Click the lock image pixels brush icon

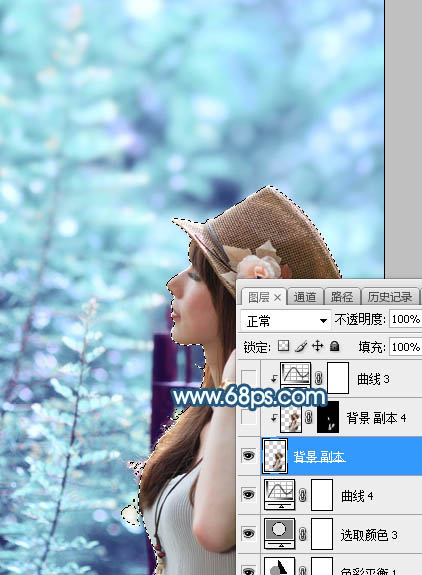tap(301, 346)
